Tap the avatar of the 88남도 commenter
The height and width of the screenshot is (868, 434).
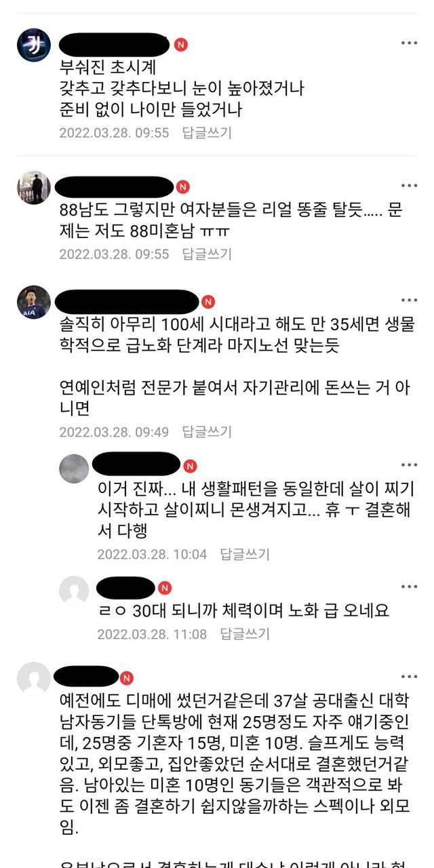click(x=33, y=187)
